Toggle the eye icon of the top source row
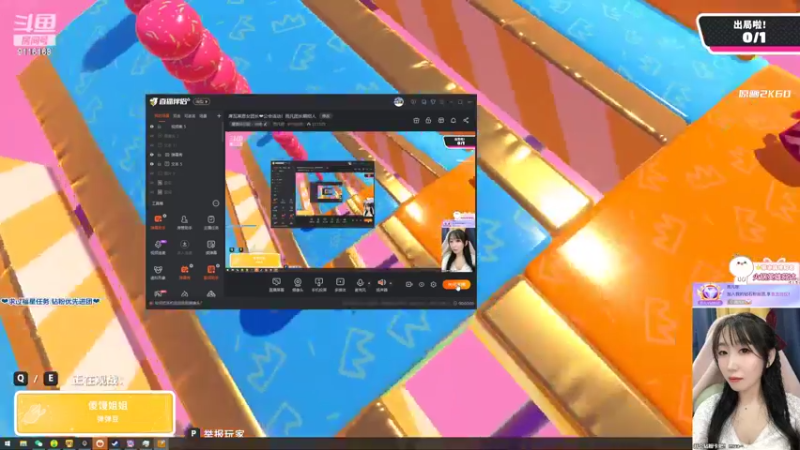This screenshot has height=450, width=800. point(152,127)
